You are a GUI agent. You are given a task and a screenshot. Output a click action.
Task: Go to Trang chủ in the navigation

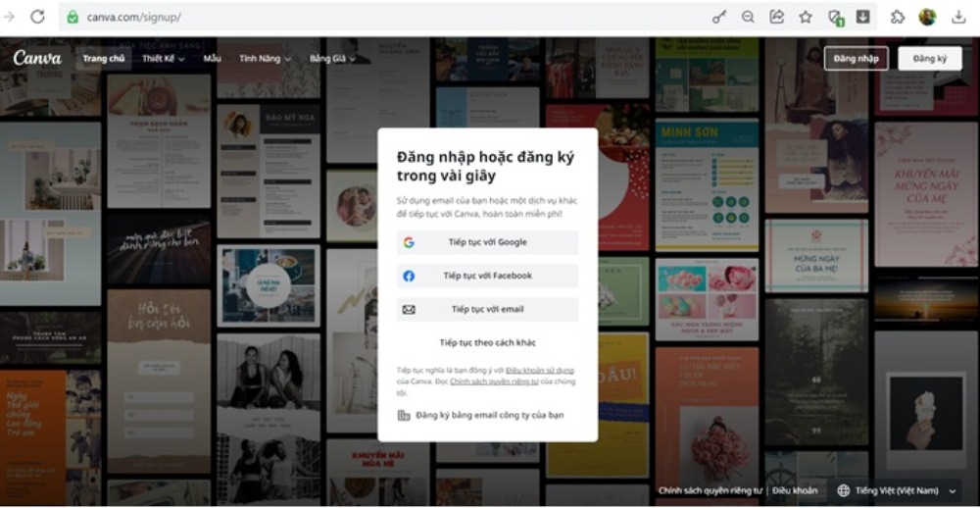[104, 59]
